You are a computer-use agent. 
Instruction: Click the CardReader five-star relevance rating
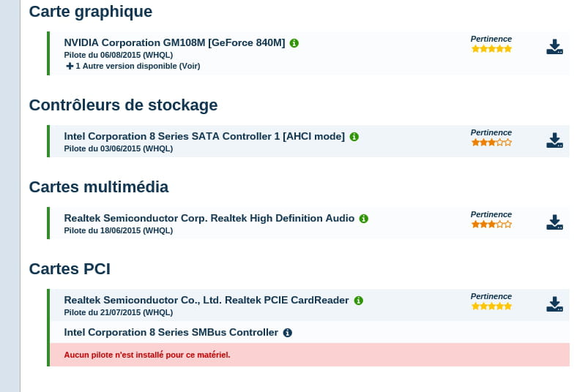tap(491, 306)
